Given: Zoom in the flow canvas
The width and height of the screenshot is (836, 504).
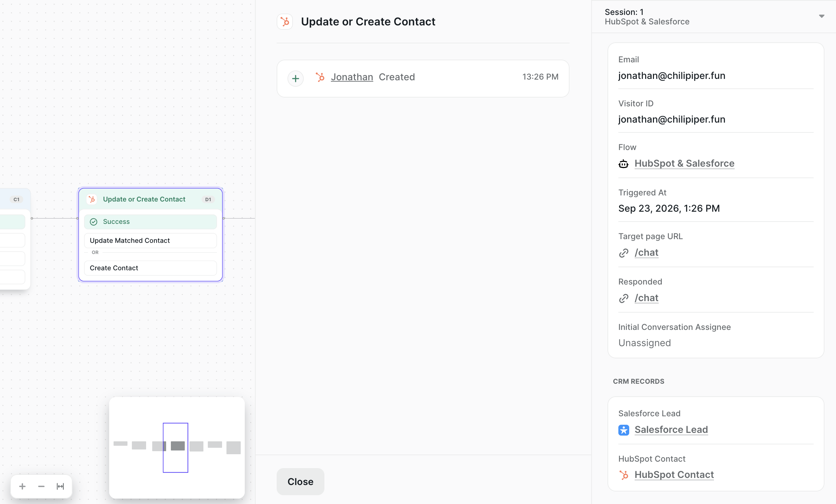Looking at the screenshot, I should pyautogui.click(x=22, y=486).
